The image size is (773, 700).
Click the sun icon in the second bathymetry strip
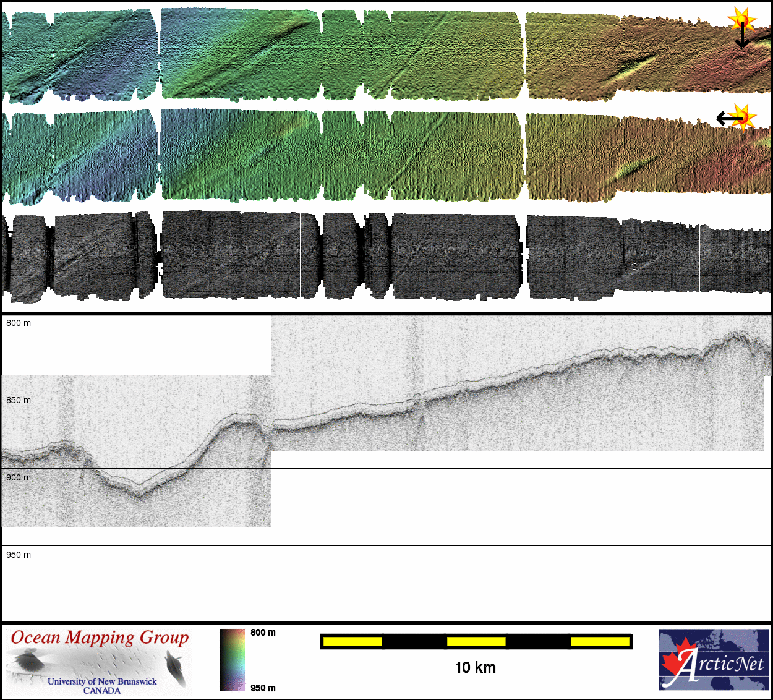[x=745, y=116]
